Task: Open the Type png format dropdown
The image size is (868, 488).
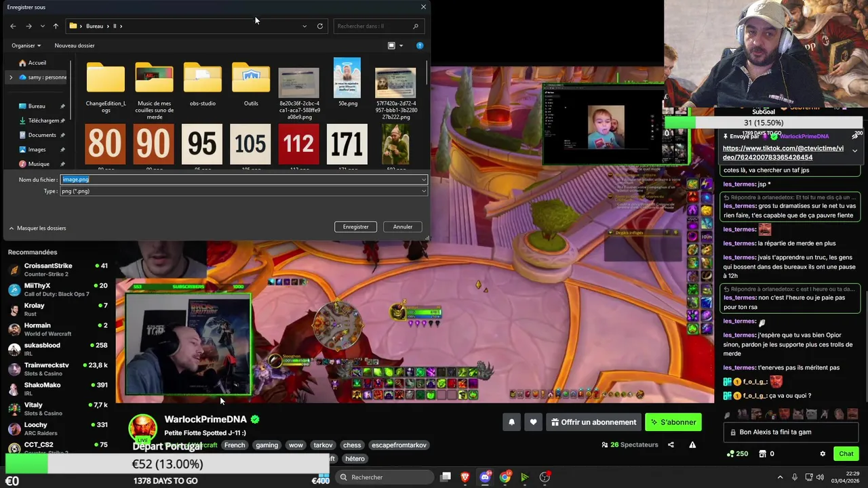Action: coord(244,191)
